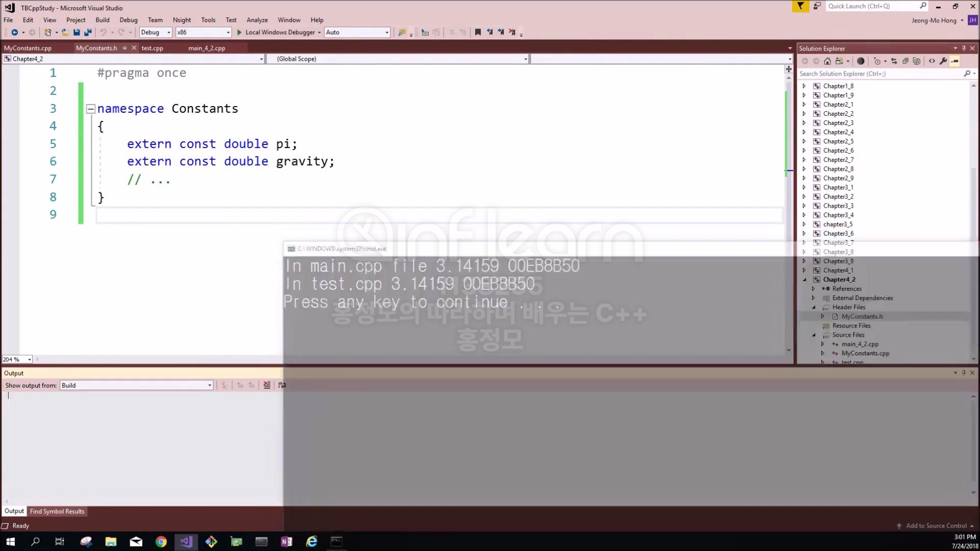Image resolution: width=980 pixels, height=551 pixels.
Task: Open the 204 % zoom level selector
Action: [29, 360]
